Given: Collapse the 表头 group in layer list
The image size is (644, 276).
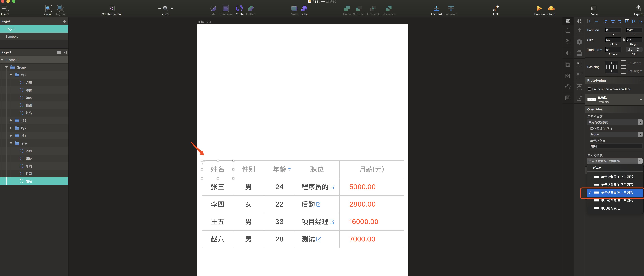Looking at the screenshot, I should click(11, 143).
